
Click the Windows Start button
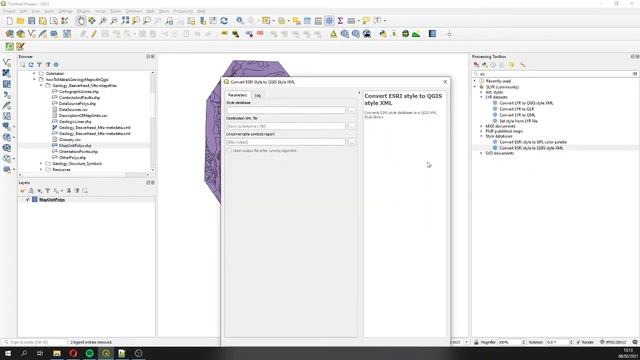[8, 353]
